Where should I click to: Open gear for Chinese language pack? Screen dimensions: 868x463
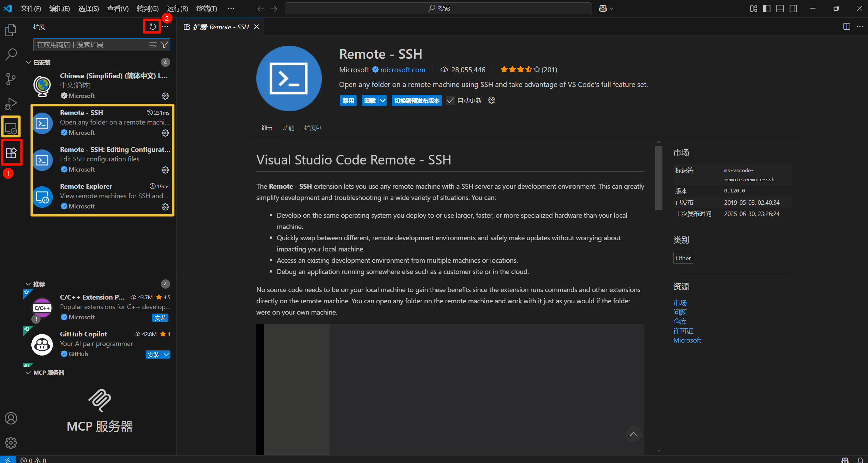coord(165,96)
